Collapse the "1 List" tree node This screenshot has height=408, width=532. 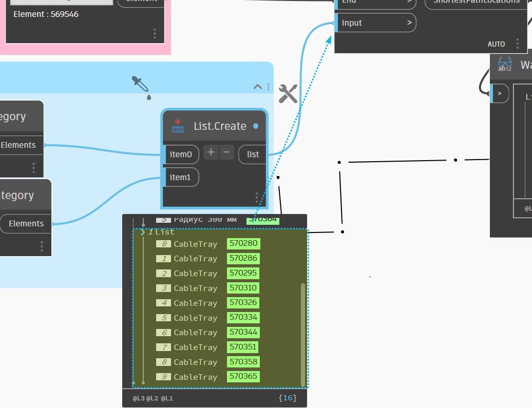coord(143,232)
